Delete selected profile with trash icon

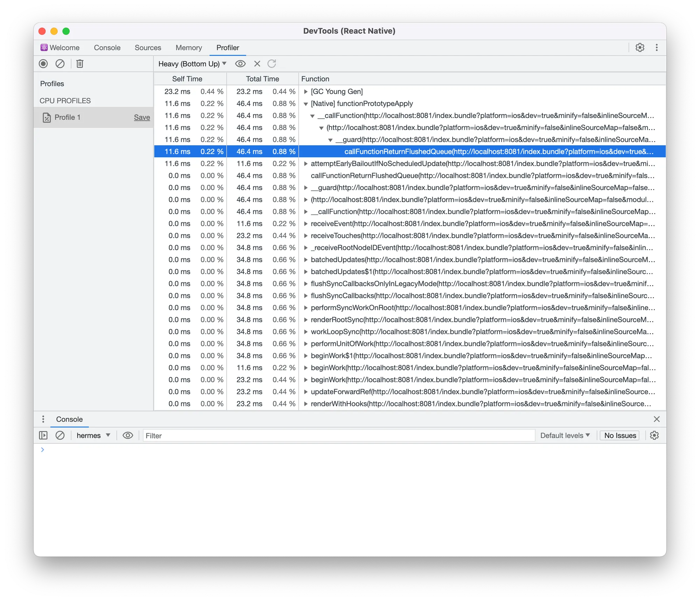(x=80, y=64)
